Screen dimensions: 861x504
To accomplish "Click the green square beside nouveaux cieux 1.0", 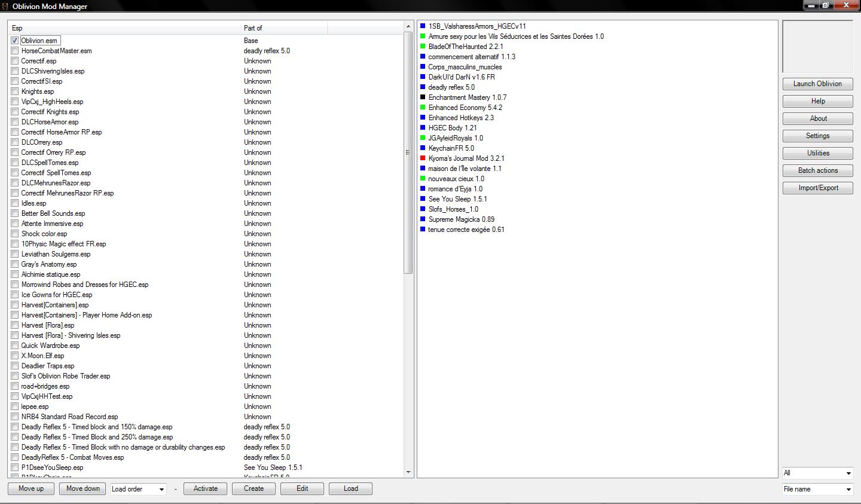I will (x=423, y=179).
